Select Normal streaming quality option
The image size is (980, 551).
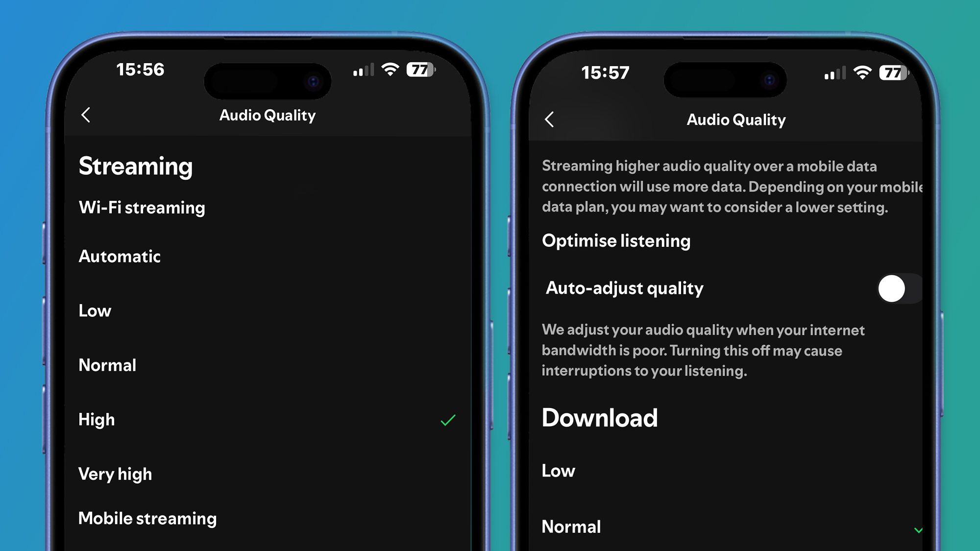(107, 365)
